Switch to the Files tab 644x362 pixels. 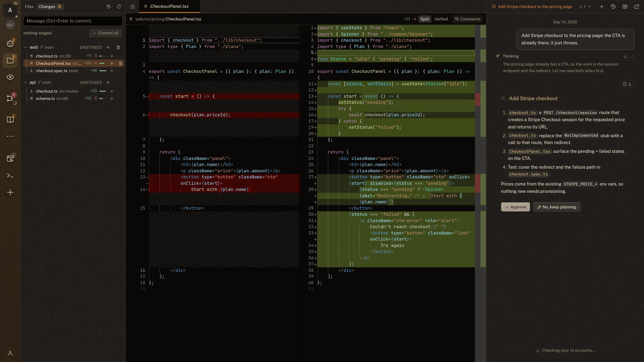pyautogui.click(x=29, y=7)
